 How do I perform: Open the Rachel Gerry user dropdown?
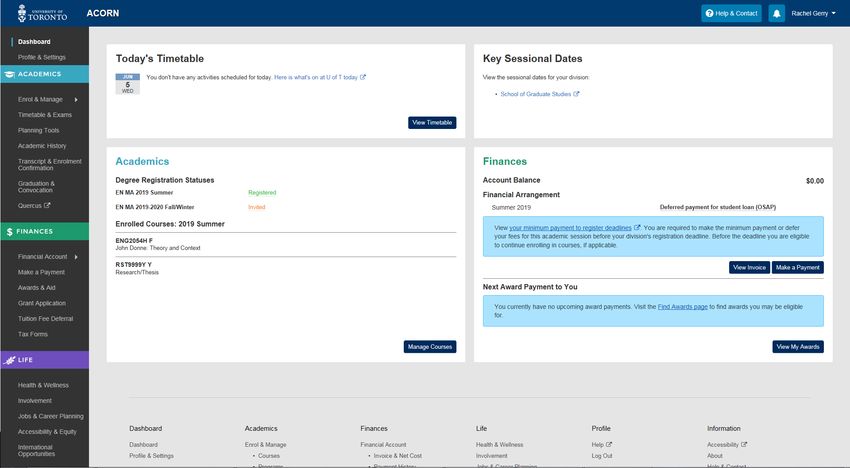pos(813,14)
